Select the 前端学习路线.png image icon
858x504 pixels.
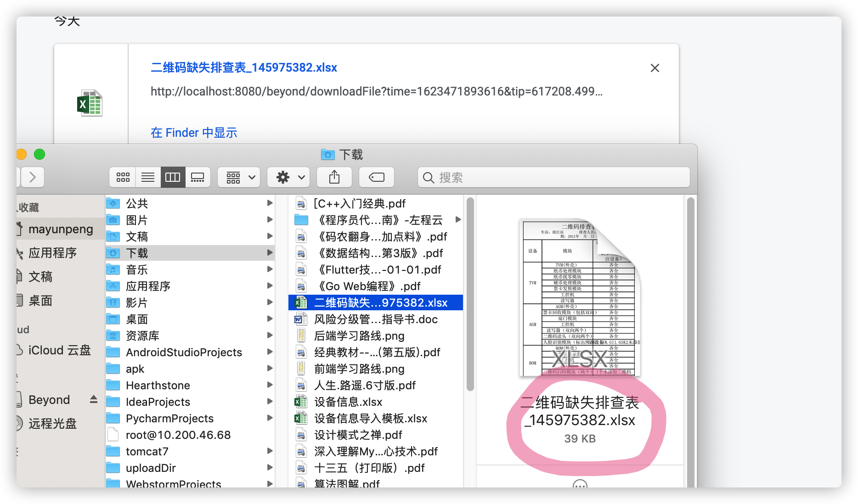pos(301,369)
